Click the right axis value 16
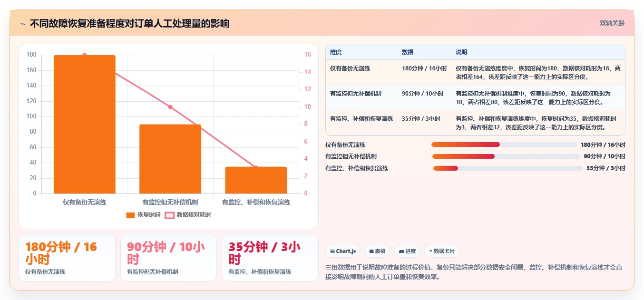The height and width of the screenshot is (300, 644). (308, 55)
